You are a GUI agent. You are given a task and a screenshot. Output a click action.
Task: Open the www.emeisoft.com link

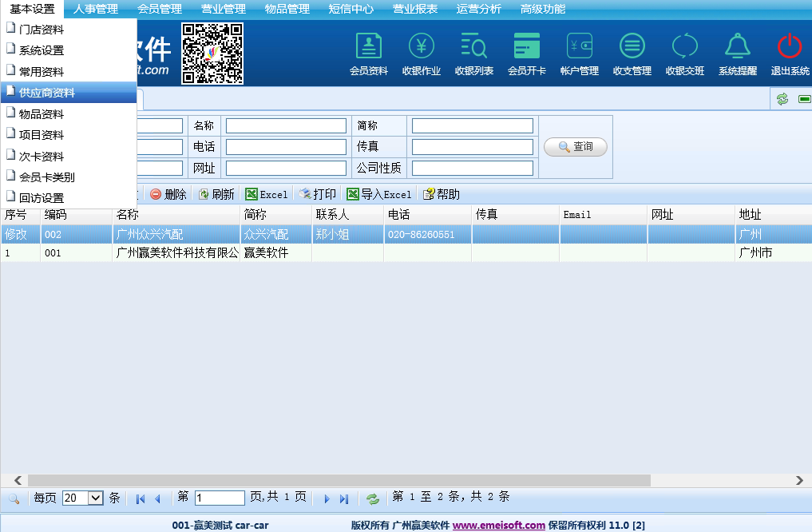(x=498, y=525)
